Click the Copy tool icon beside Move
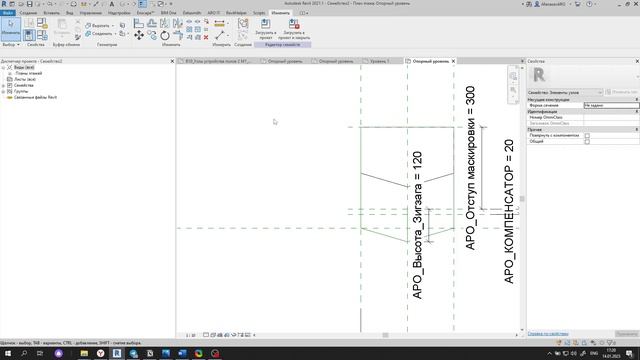This screenshot has width=640, height=360. 152,36
